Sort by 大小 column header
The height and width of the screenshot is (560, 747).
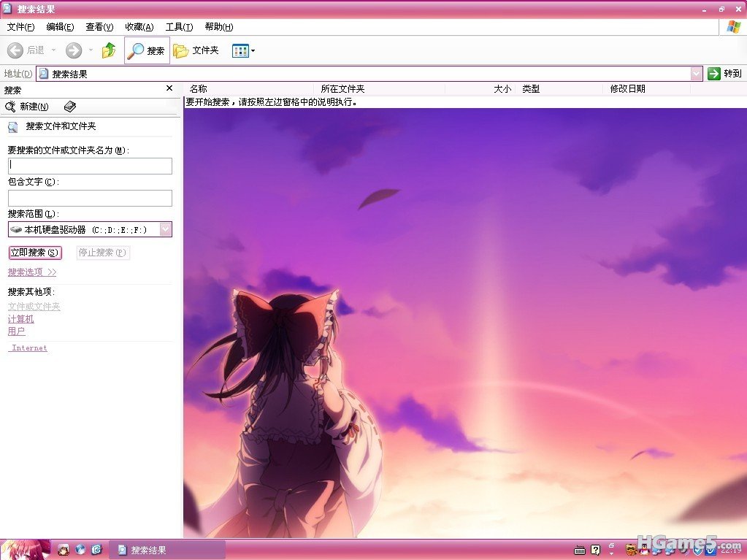coord(480,88)
